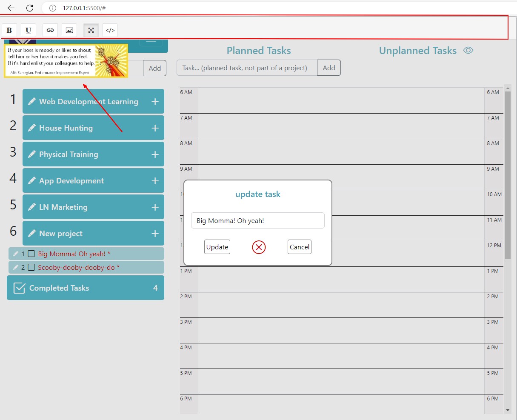Open the Completed Tasks section
The height and width of the screenshot is (420, 517).
59,288
